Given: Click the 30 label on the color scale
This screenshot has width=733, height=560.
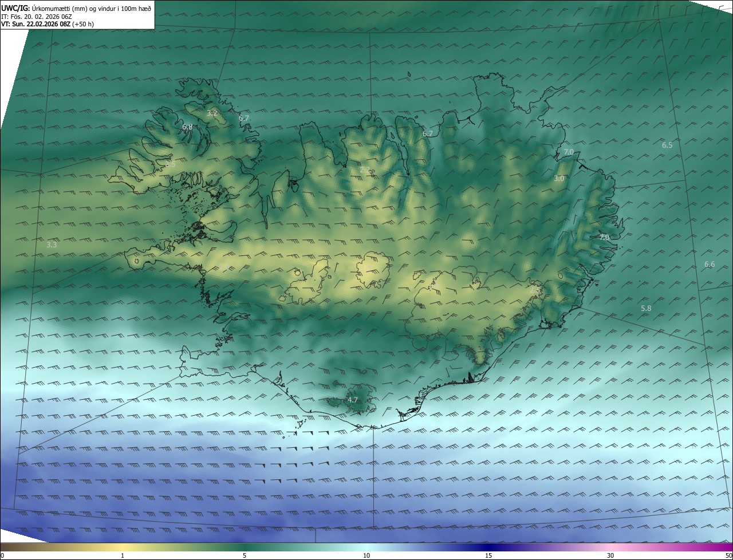Looking at the screenshot, I should coord(610,555).
